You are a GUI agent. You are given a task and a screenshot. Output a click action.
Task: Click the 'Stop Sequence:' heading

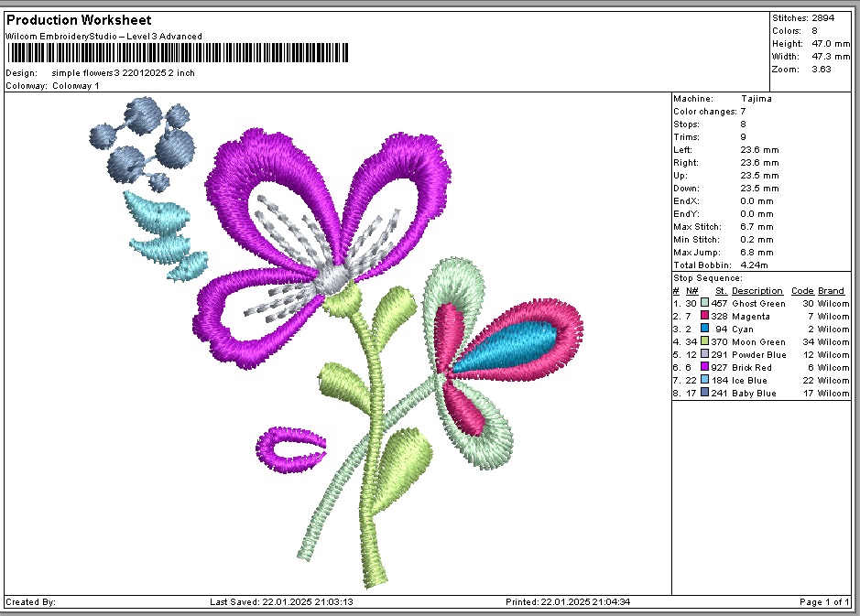click(x=708, y=278)
